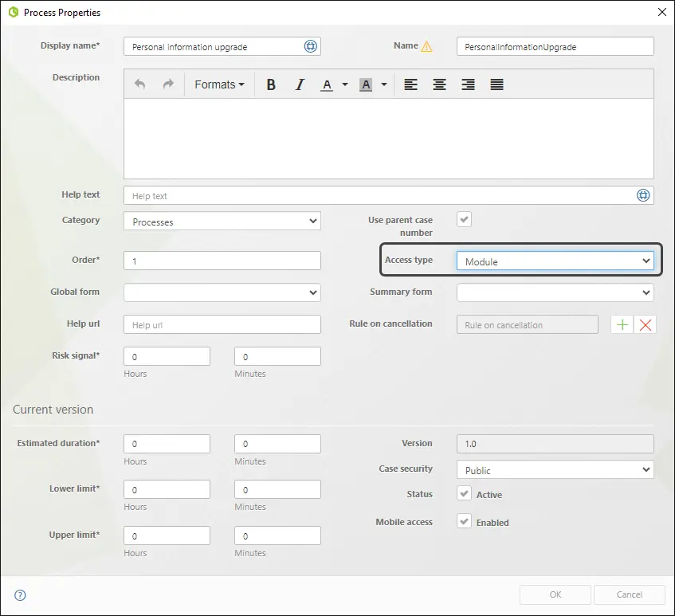Click the Lower limit Hours field
Screen dimensions: 675x616
[167, 489]
